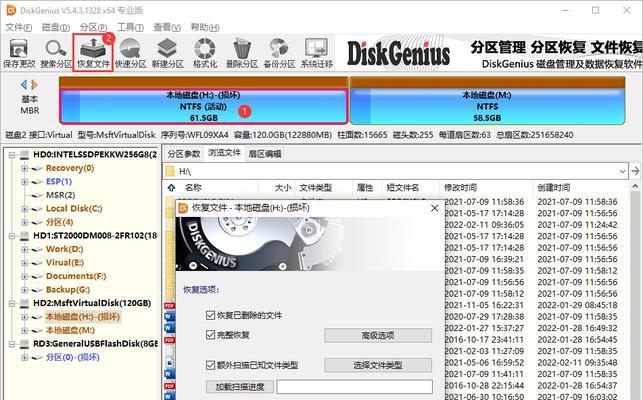Toggle the 完整恢复 checkbox
The width and height of the screenshot is (643, 400).
coord(210,335)
